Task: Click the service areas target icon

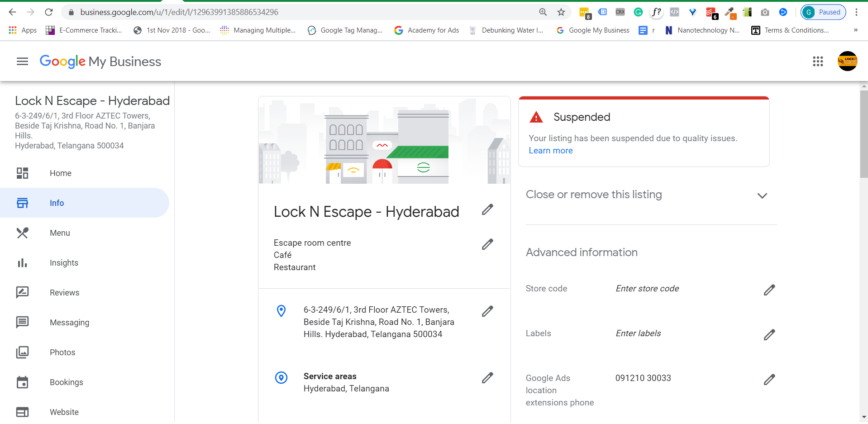Action: (281, 377)
